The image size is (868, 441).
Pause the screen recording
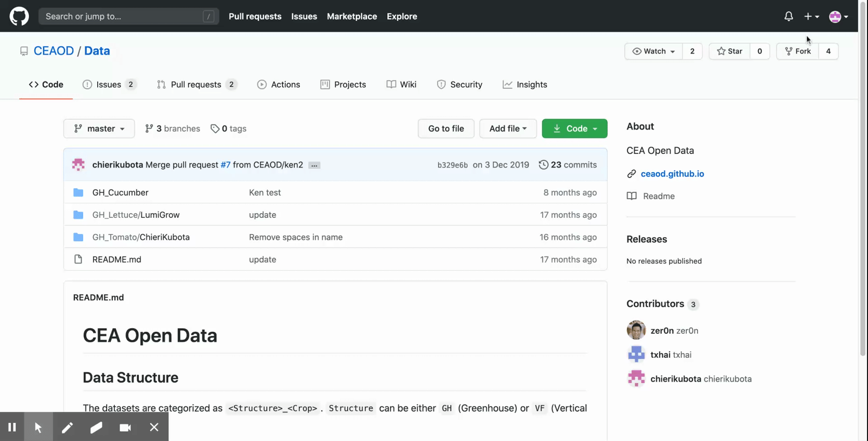12,427
